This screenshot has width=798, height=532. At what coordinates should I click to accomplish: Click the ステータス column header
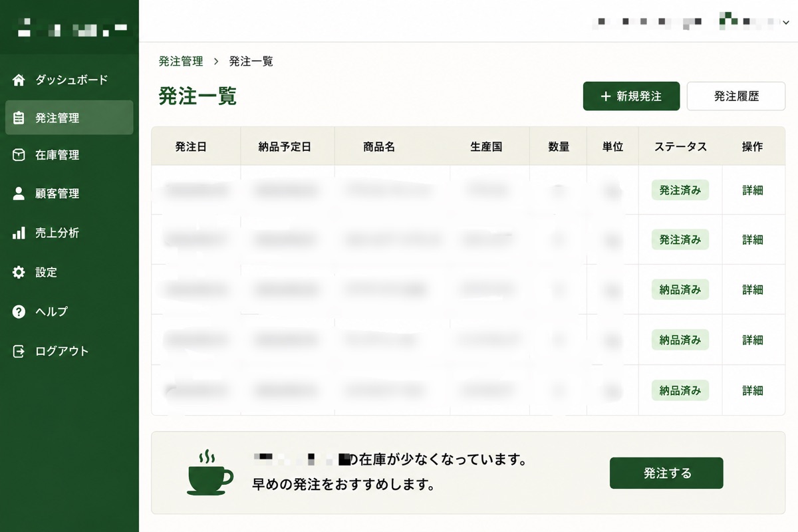coord(680,147)
